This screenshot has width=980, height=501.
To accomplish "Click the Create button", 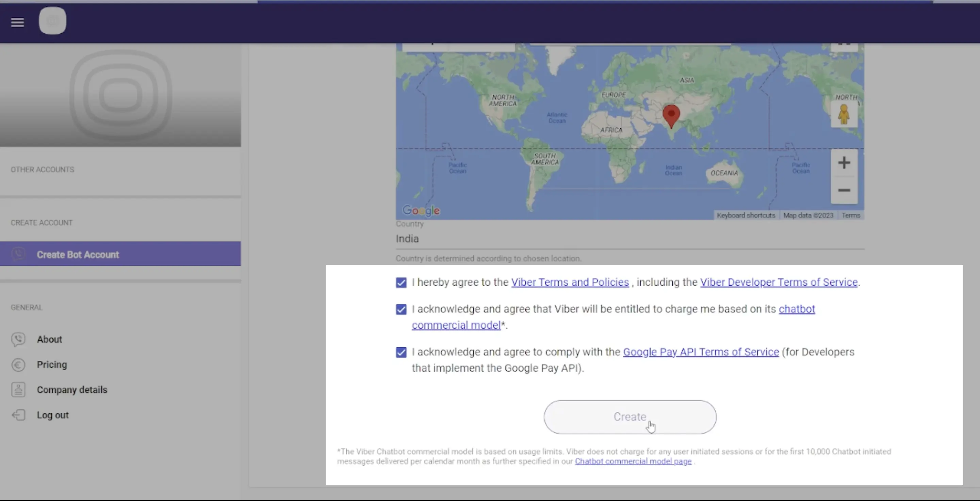I will pyautogui.click(x=630, y=417).
